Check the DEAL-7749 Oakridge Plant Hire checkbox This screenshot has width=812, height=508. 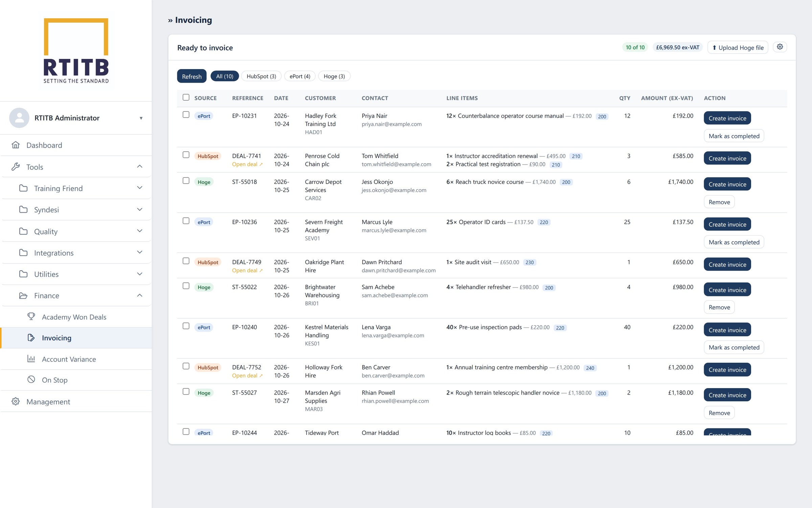[x=186, y=261]
